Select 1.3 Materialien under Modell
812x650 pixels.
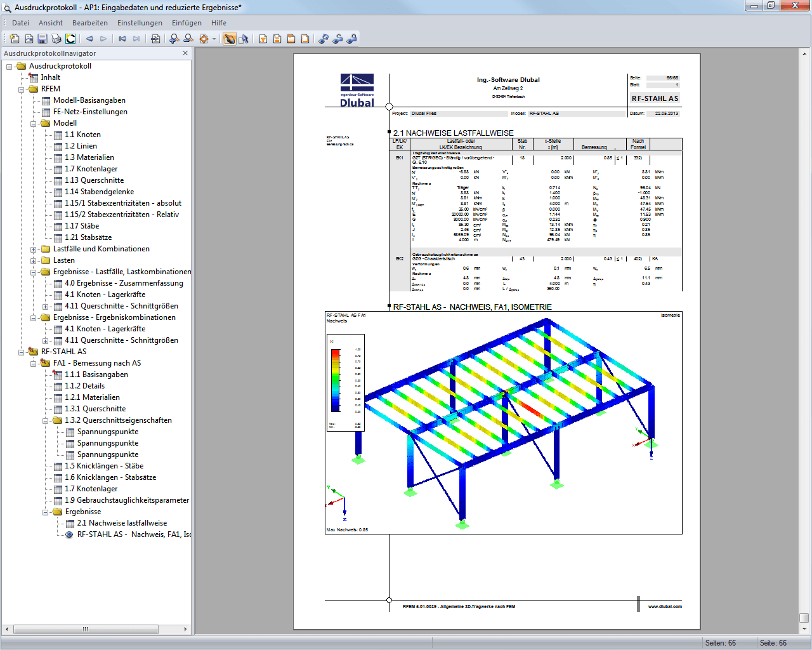coord(89,157)
